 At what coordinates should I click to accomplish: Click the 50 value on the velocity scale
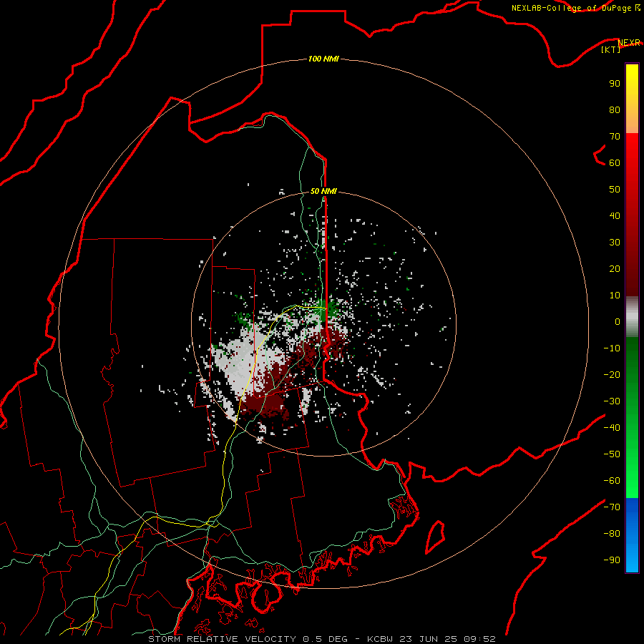615,190
